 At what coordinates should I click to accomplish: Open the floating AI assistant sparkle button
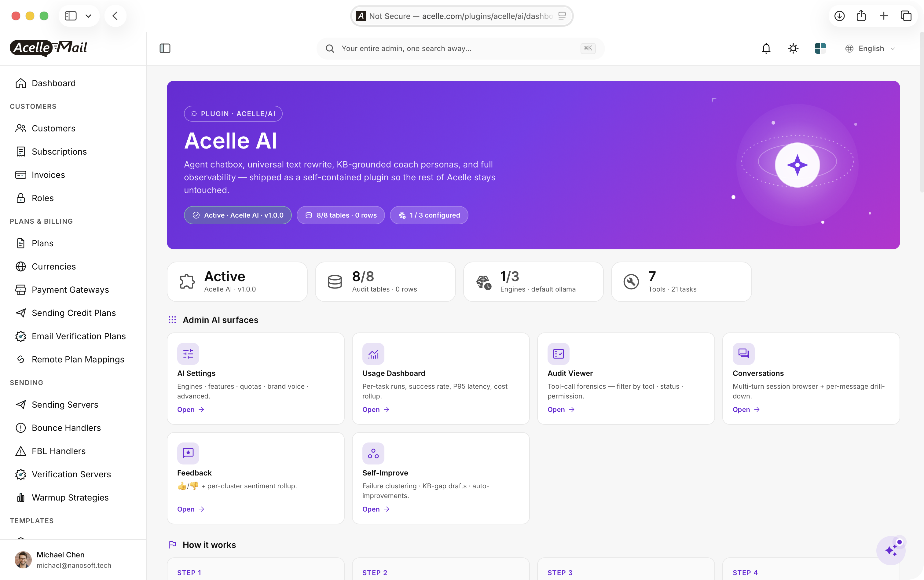(891, 551)
